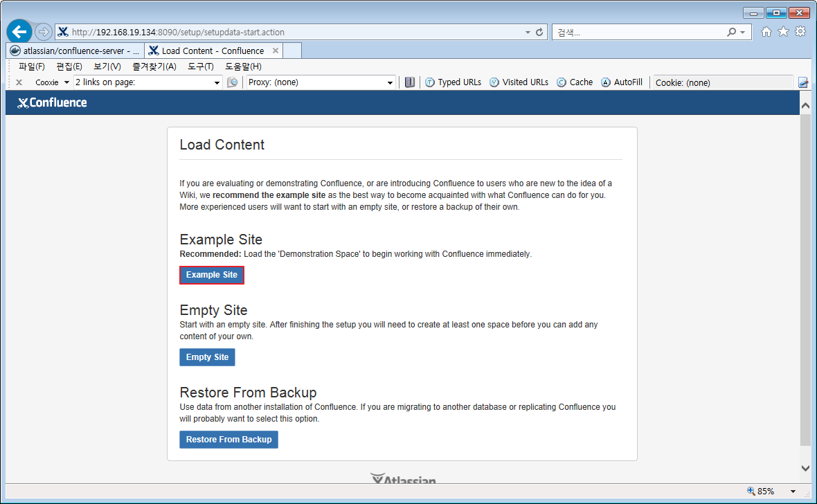
Task: Minimize the browser window
Action: point(753,13)
